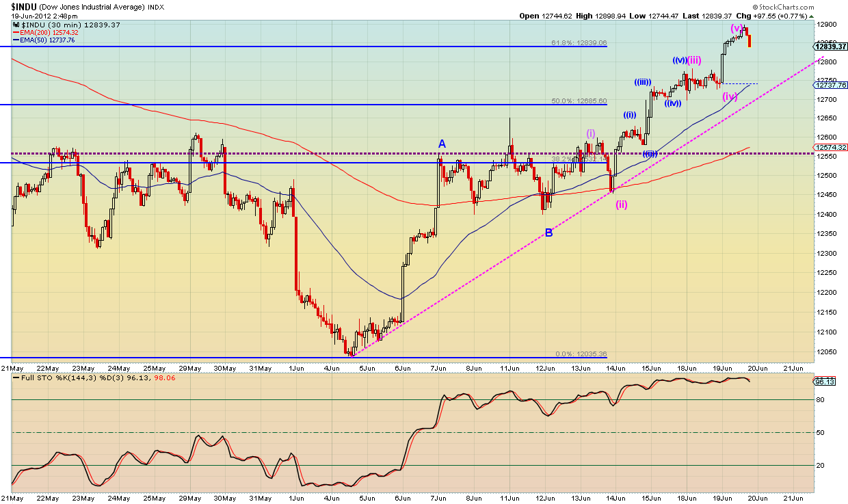Click the boxed 12839.37 price tag on right axis

click(x=832, y=47)
